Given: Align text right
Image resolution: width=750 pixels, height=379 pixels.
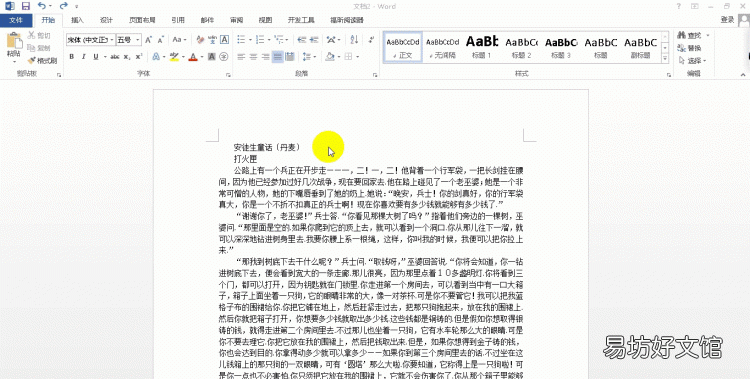Looking at the screenshot, I should coord(265,57).
